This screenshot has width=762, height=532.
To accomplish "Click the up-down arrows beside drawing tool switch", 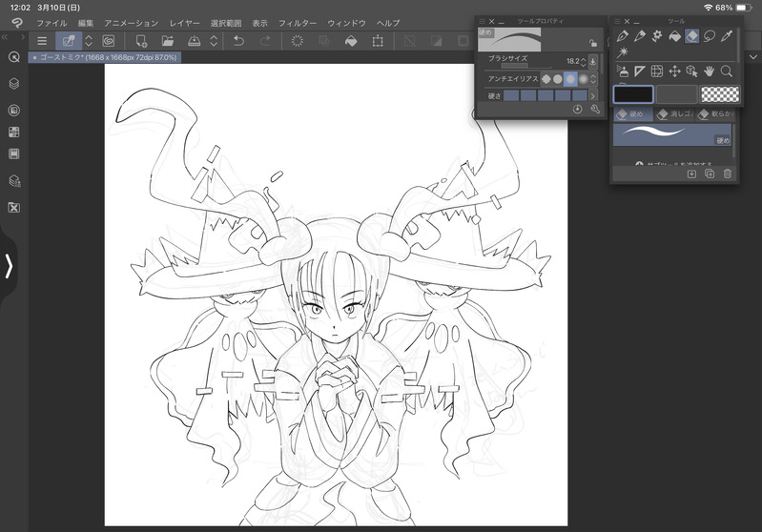I will coord(89,41).
